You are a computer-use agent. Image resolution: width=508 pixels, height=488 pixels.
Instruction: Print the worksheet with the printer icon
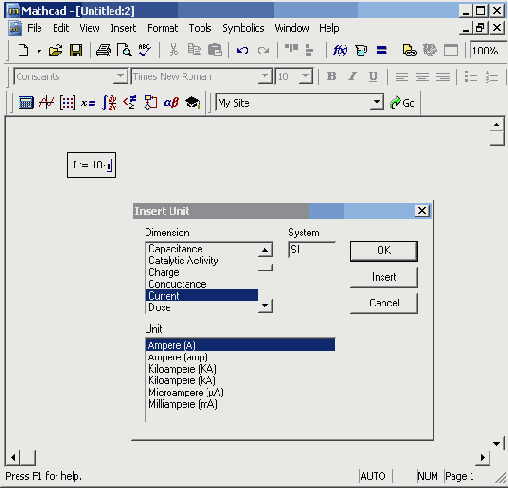click(104, 50)
